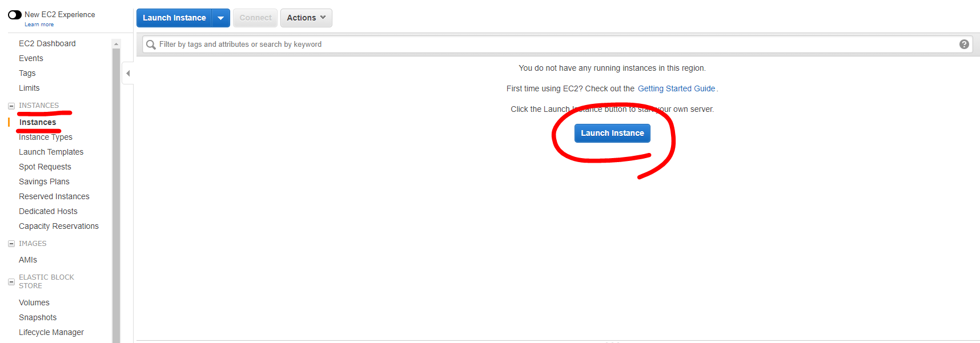980x343 pixels.
Task: Open Capacity Reservations
Action: tap(59, 226)
